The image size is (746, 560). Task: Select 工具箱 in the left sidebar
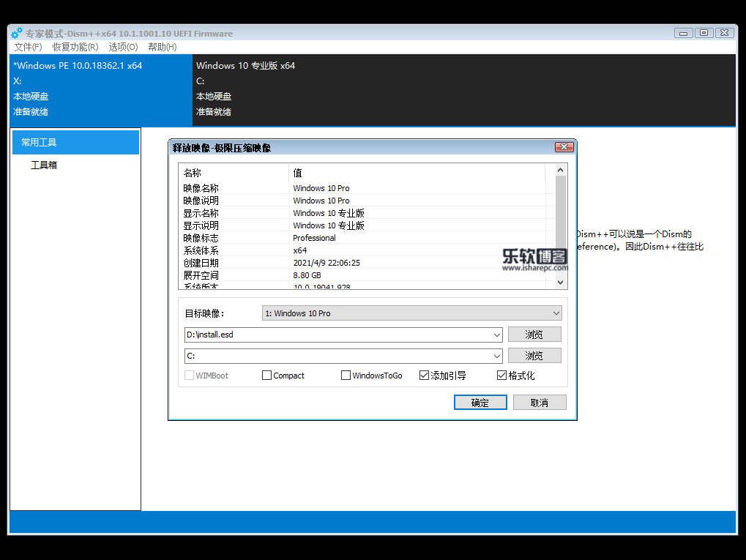pyautogui.click(x=44, y=165)
